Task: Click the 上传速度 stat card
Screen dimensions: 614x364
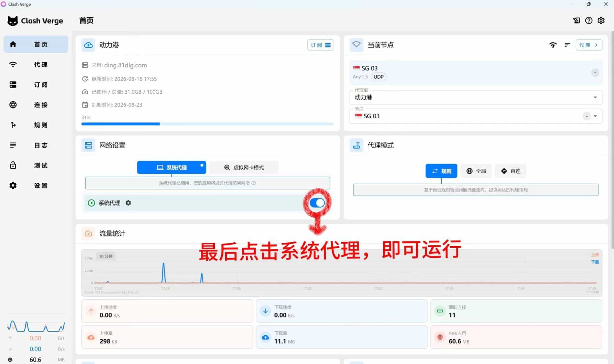Action: 167,311
